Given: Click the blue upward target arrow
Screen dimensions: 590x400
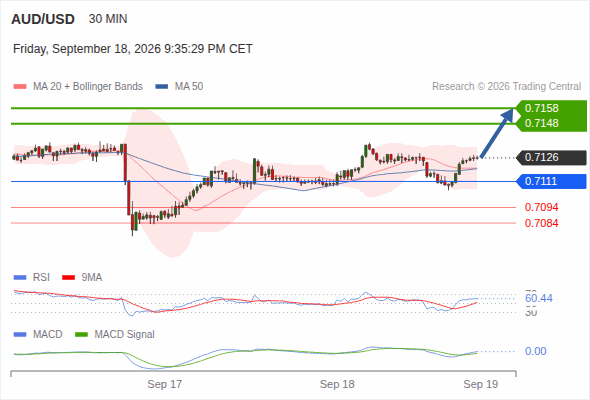Looking at the screenshot, I should [497, 132].
